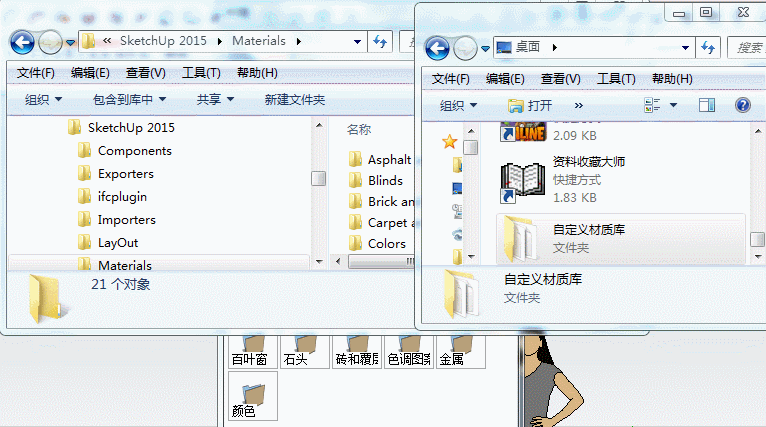Open view options dropdown arrow in desktop window
The image size is (766, 427).
pyautogui.click(x=673, y=105)
